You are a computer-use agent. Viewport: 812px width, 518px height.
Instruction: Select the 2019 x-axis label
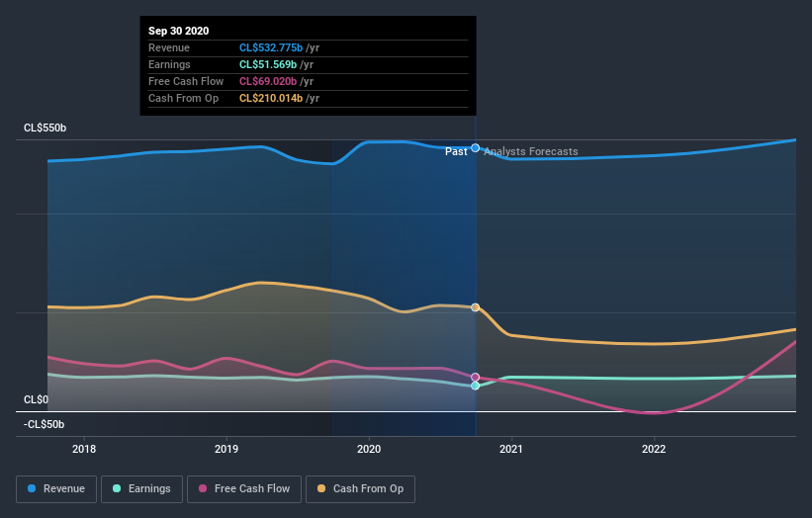click(226, 449)
